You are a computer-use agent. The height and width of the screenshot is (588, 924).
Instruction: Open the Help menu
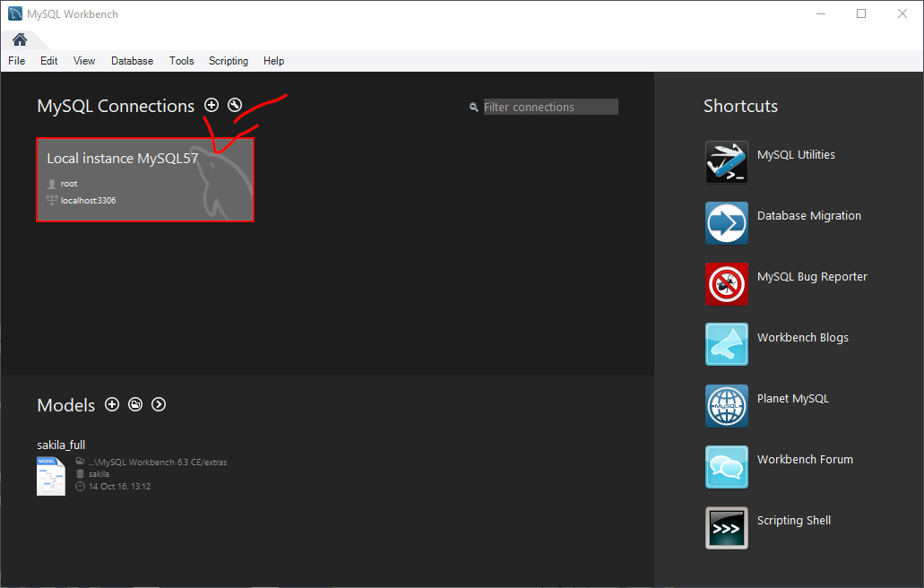click(273, 61)
